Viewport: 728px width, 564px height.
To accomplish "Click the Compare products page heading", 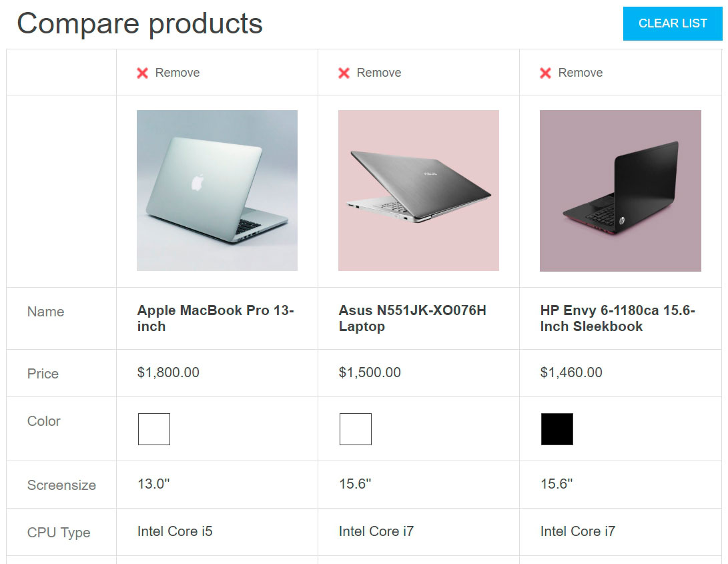I will (140, 23).
